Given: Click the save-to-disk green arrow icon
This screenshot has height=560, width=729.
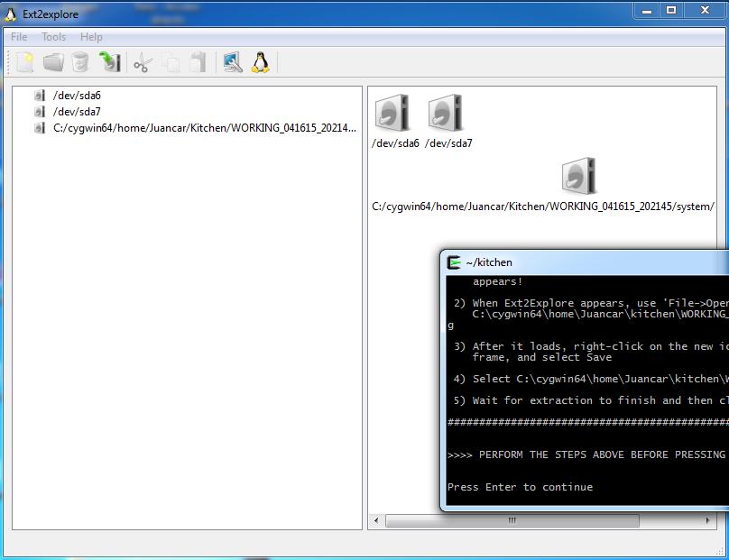Looking at the screenshot, I should coord(110,62).
